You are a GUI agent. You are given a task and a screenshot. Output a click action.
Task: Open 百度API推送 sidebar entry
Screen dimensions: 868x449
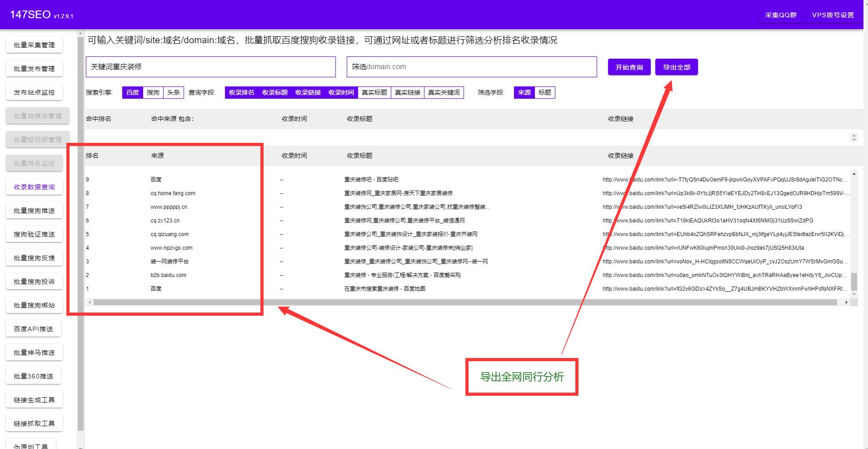tap(34, 328)
